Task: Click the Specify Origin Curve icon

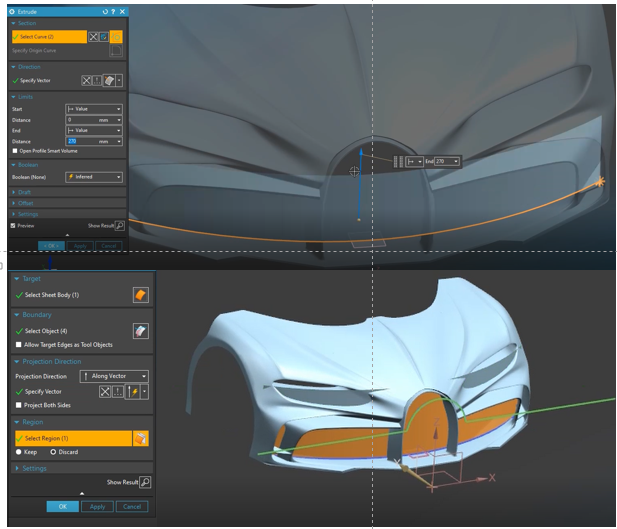Action: 116,50
